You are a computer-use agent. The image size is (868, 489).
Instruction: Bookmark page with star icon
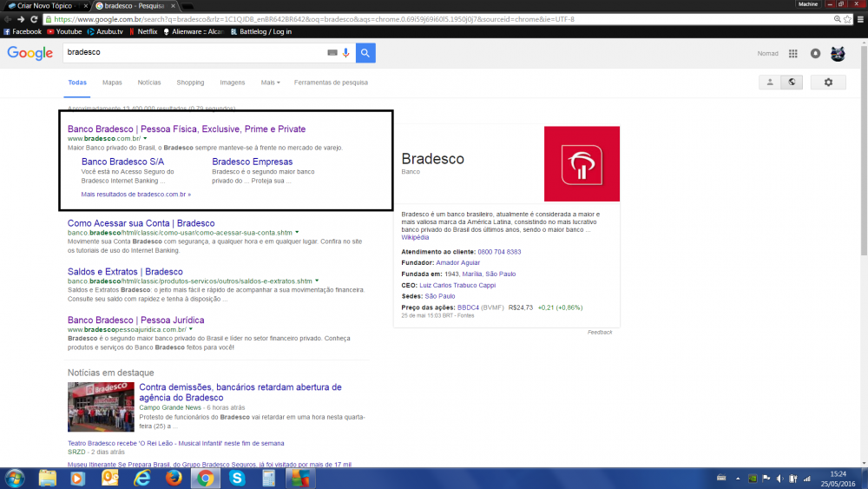tap(847, 19)
